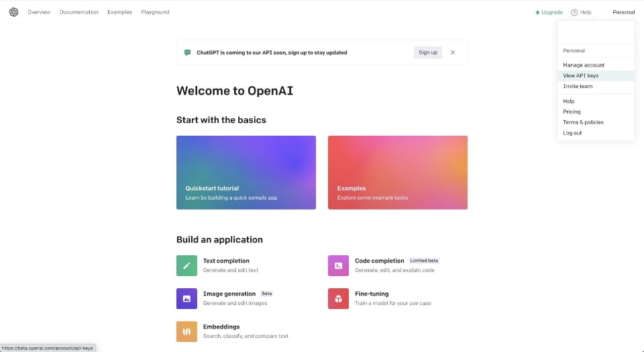Click the purple Image generation icon

point(186,298)
